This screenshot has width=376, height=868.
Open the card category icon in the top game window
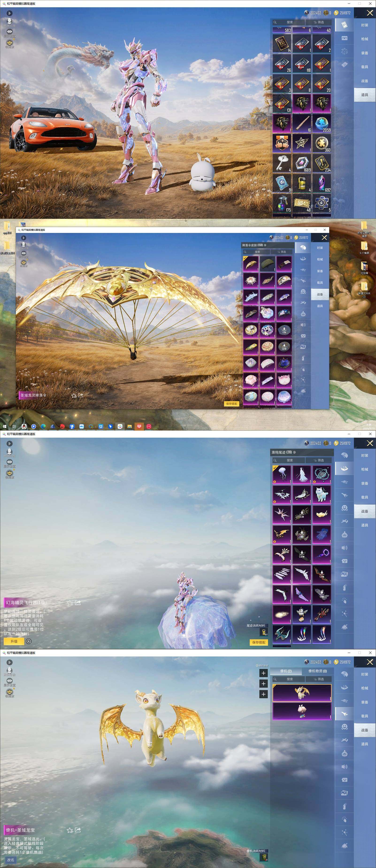[x=344, y=25]
